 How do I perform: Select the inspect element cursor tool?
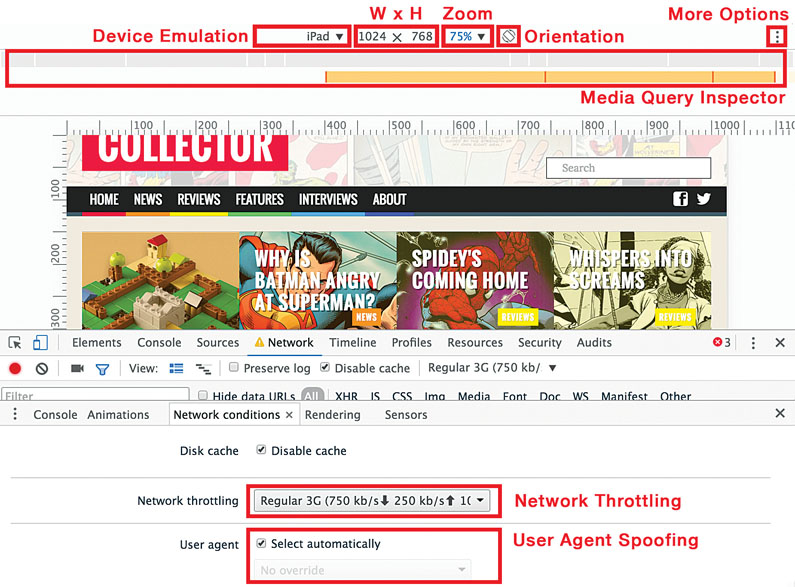[15, 343]
